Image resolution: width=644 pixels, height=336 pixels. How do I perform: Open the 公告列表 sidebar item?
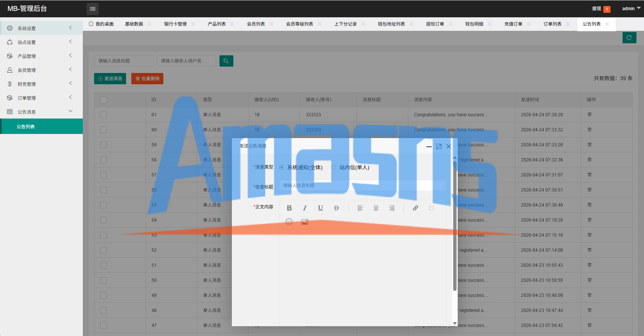tap(41, 126)
